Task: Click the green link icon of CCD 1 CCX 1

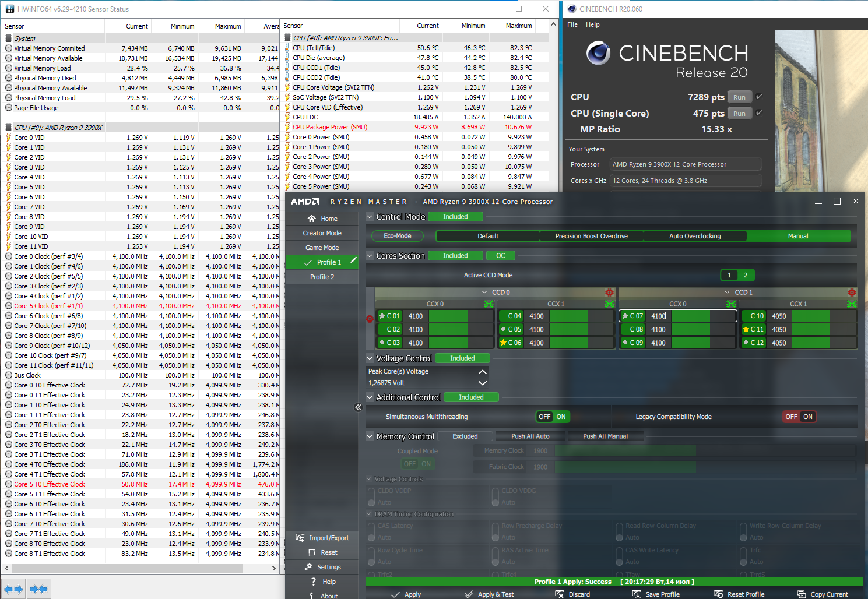Action: [852, 304]
